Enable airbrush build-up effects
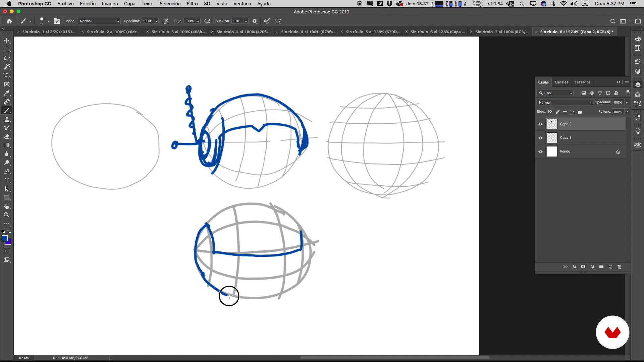The width and height of the screenshot is (644, 362). click(207, 21)
